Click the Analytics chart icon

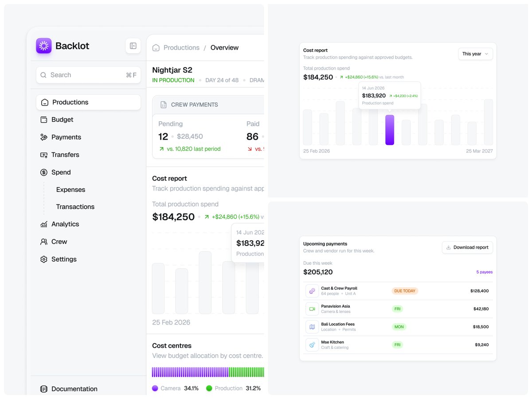point(44,224)
